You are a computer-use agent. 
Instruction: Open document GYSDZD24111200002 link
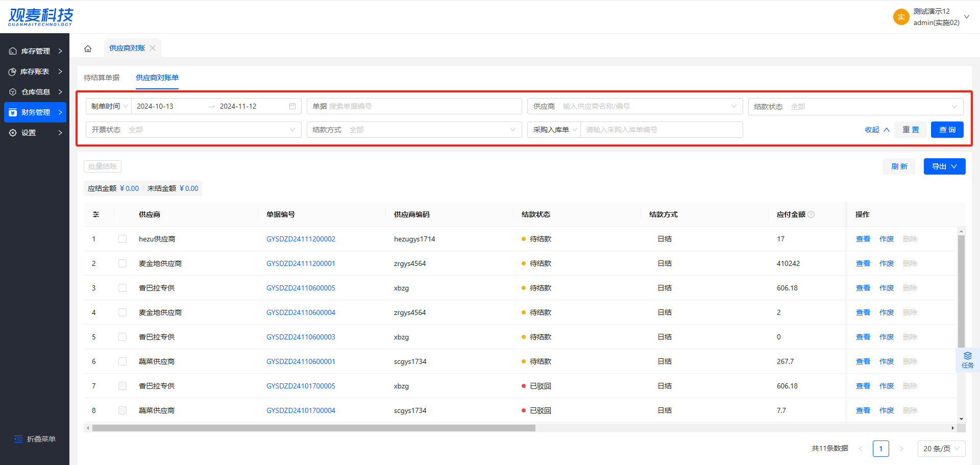(301, 239)
